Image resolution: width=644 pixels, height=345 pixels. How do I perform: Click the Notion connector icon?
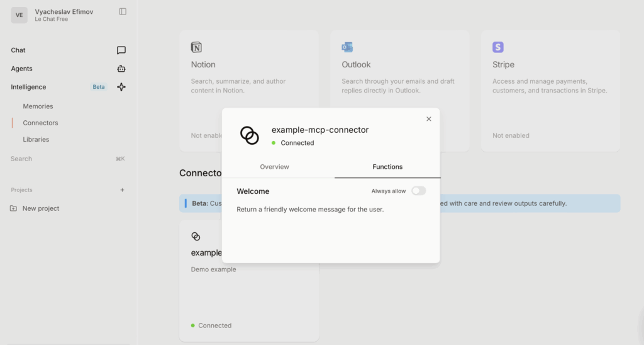point(196,47)
